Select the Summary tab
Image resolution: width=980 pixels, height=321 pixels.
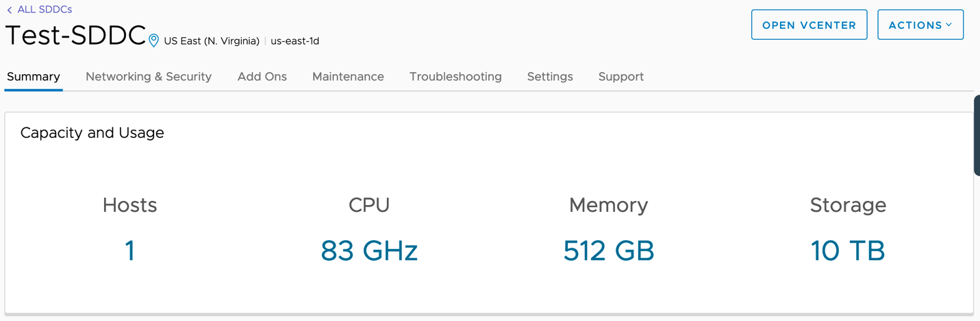pos(34,77)
